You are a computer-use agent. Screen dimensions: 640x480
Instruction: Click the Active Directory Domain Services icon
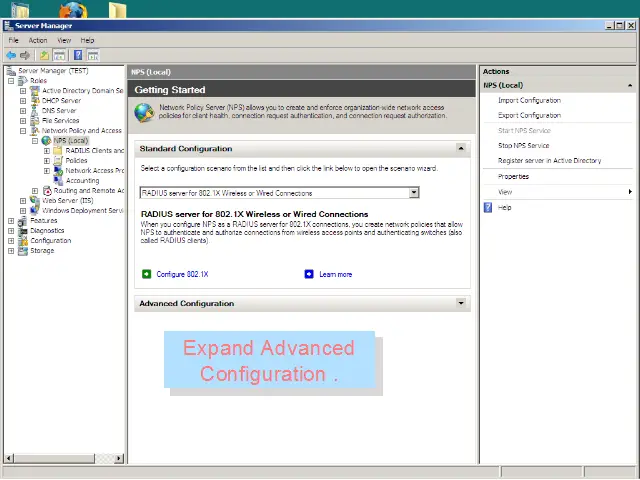coord(35,91)
